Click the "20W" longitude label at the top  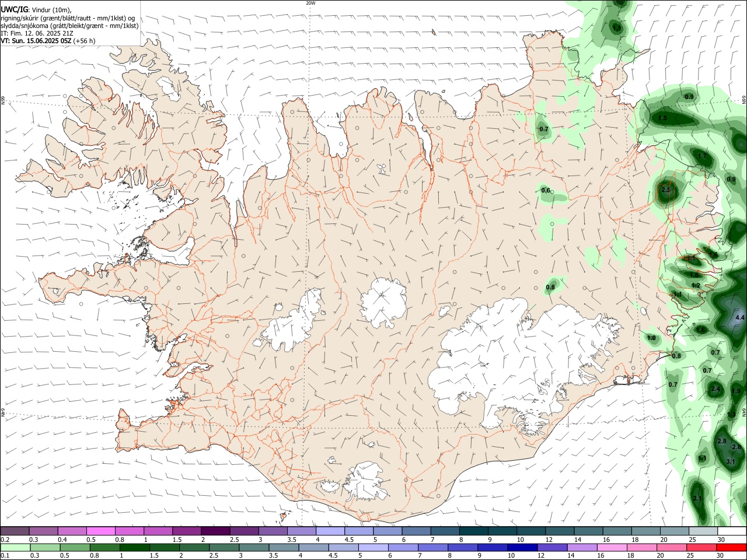pyautogui.click(x=310, y=3)
